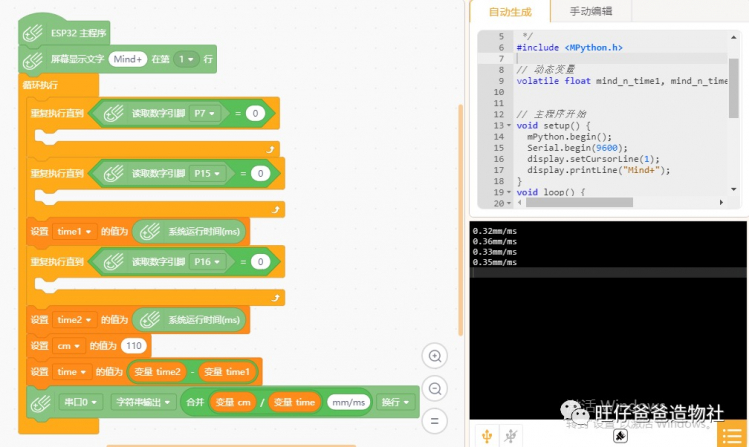
Task: Clear serial output with the broom icon
Action: click(x=620, y=436)
